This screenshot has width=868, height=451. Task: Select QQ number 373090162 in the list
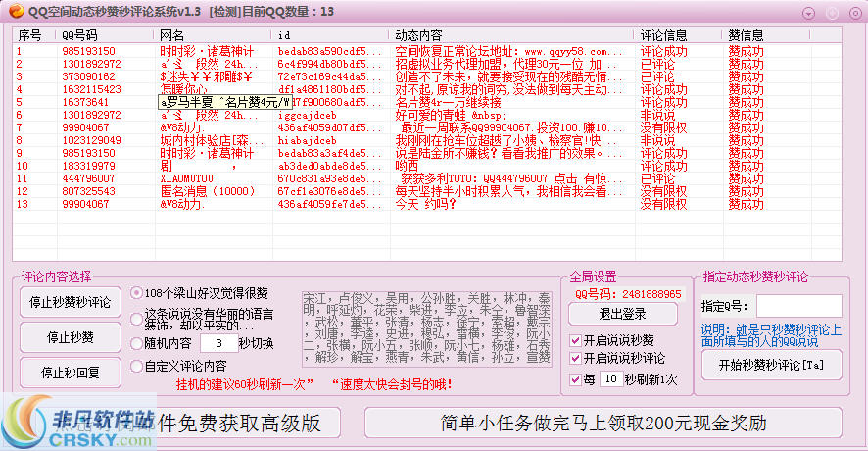pos(88,76)
